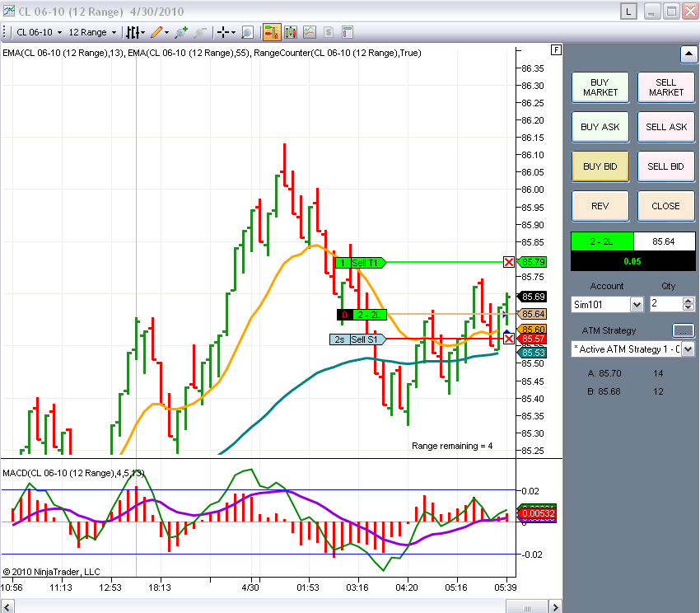Image resolution: width=700 pixels, height=613 pixels.
Task: Click the L link button in title bar
Action: pos(628,12)
